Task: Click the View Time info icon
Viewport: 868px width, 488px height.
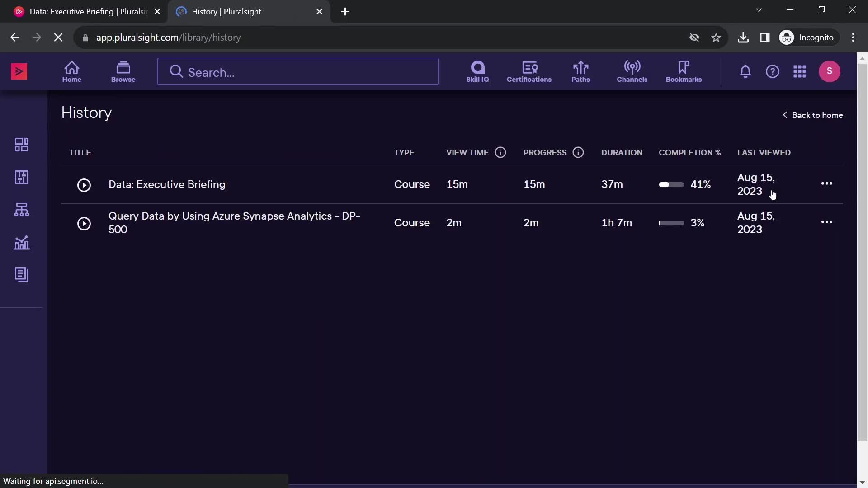Action: (500, 153)
